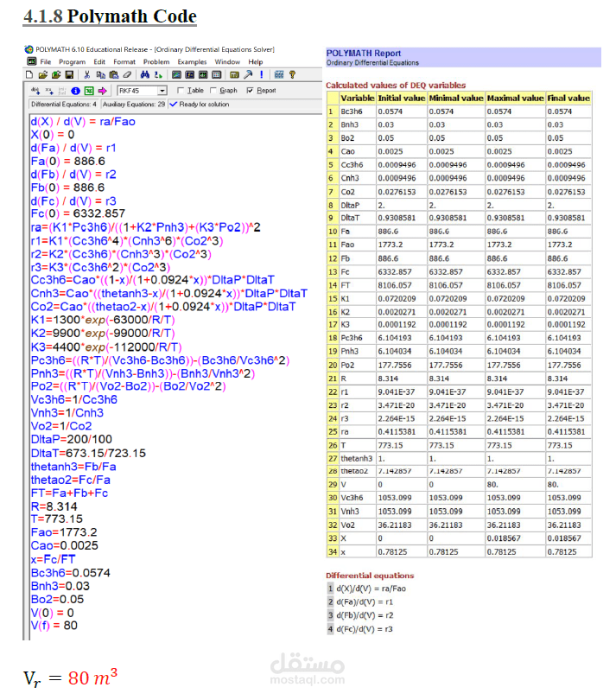Click the 'Fc(0) = 6332.857' code line

pos(78,213)
